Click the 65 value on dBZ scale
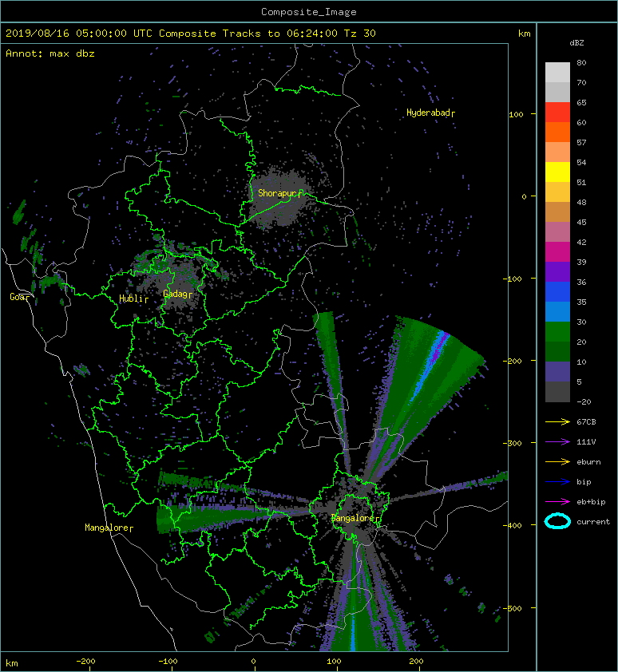The image size is (618, 672). click(x=581, y=102)
